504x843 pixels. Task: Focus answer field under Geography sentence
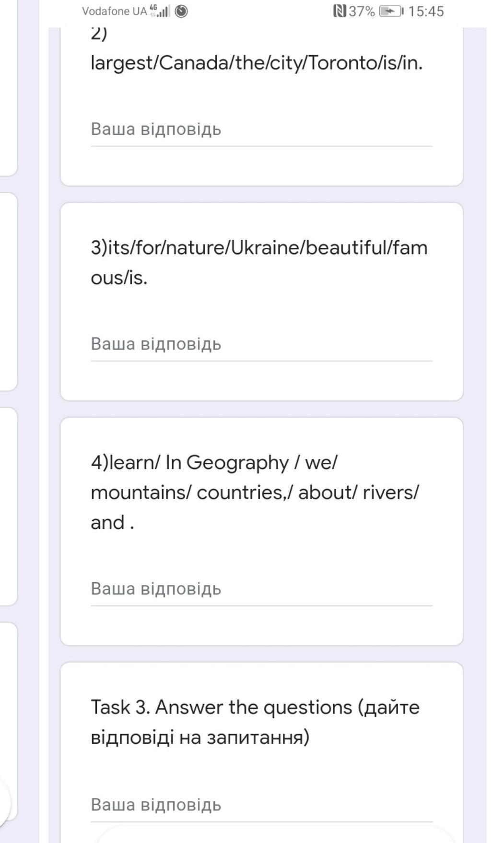click(x=261, y=589)
